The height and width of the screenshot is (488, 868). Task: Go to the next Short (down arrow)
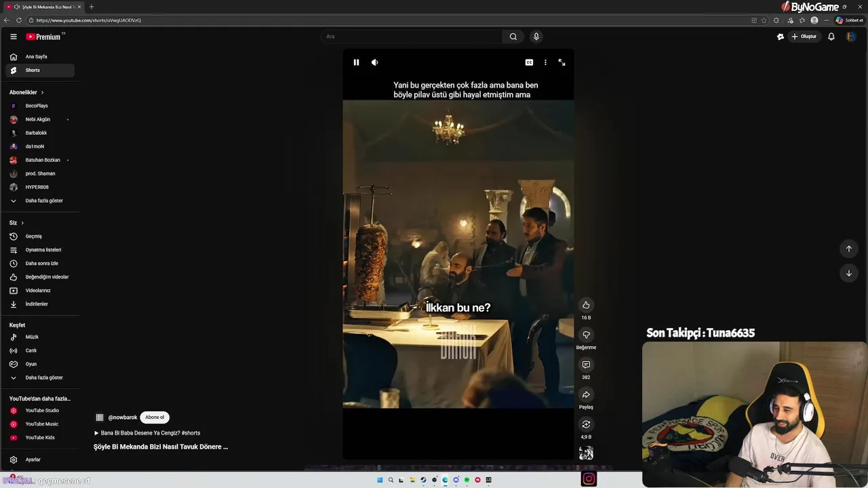pos(848,273)
